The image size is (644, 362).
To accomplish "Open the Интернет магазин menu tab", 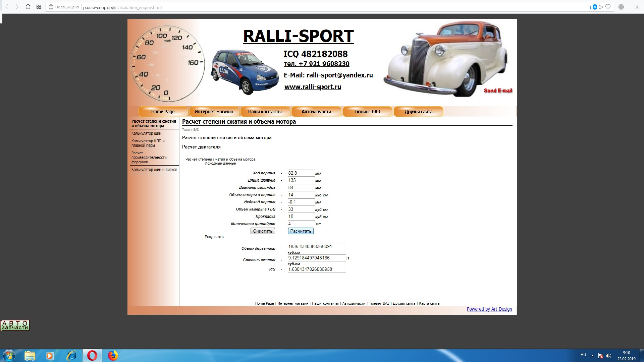I will (214, 112).
